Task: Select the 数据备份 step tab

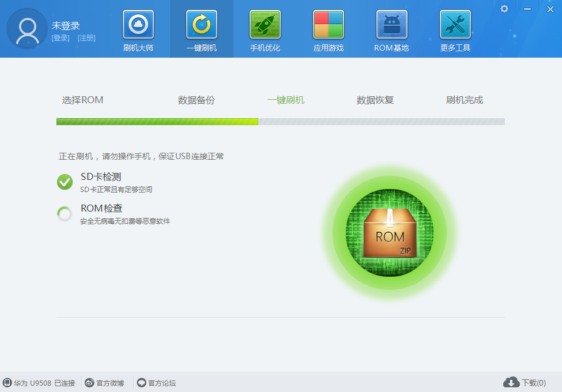Action: pos(196,100)
